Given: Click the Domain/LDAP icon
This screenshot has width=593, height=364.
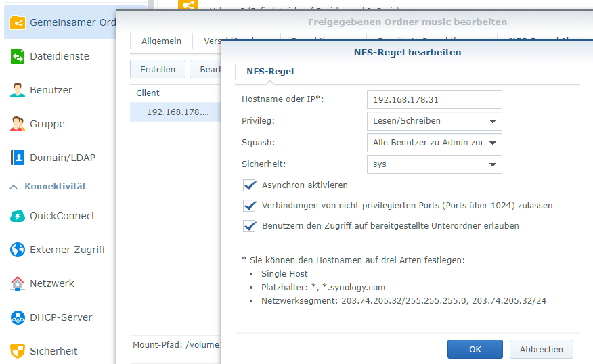Looking at the screenshot, I should point(18,158).
